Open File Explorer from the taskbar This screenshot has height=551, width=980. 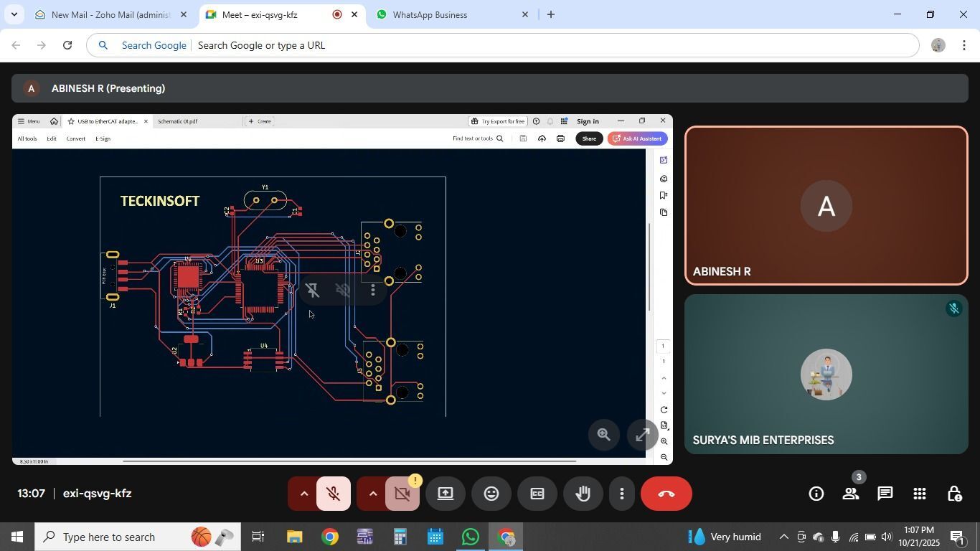pos(295,537)
